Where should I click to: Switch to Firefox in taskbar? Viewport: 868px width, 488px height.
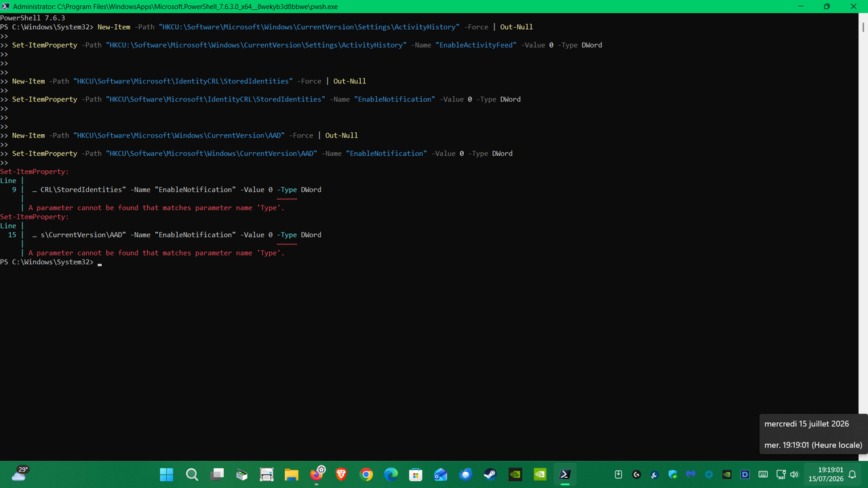(317, 474)
